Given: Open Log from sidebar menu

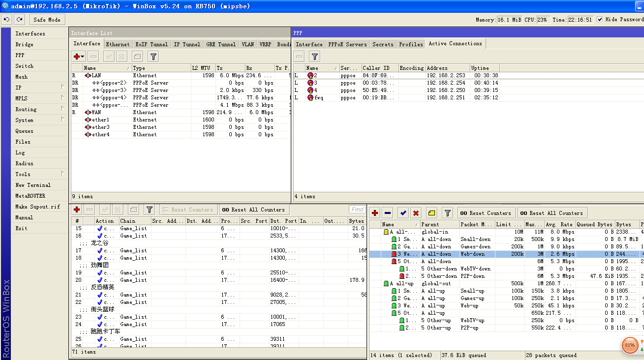Looking at the screenshot, I should click(x=20, y=152).
